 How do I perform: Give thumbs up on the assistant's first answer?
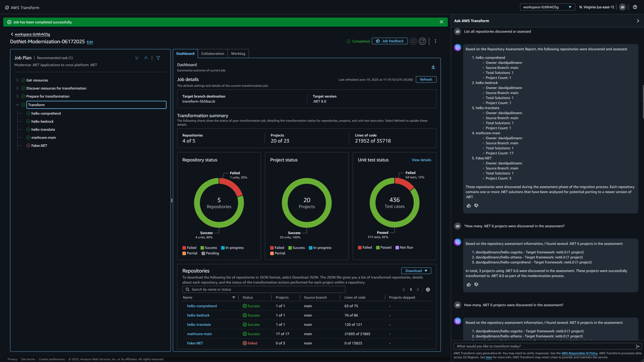[x=468, y=206]
